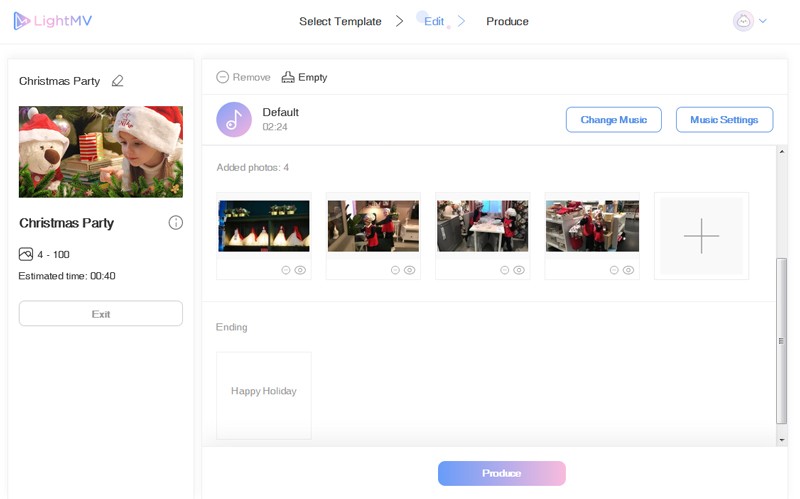Click the 'Ending' section label
Viewport: 800px width, 499px height.
[232, 327]
